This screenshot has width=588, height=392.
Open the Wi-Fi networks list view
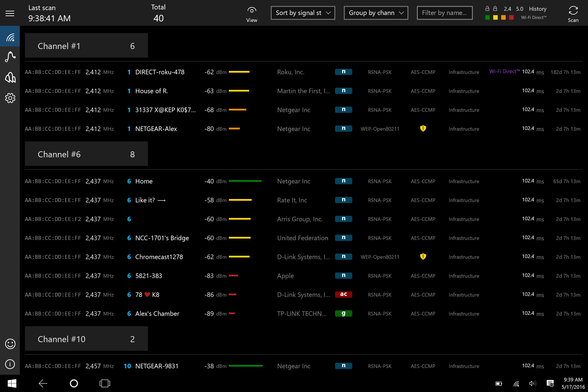pyautogui.click(x=10, y=37)
